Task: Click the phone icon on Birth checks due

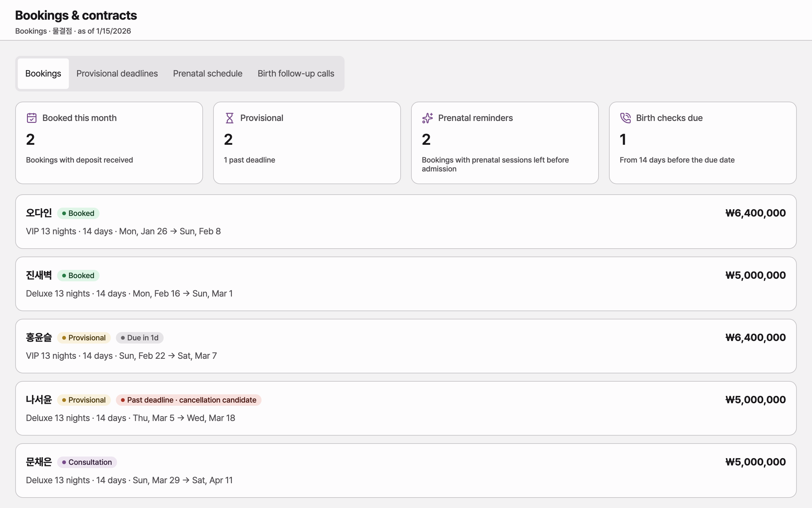Action: pos(625,118)
